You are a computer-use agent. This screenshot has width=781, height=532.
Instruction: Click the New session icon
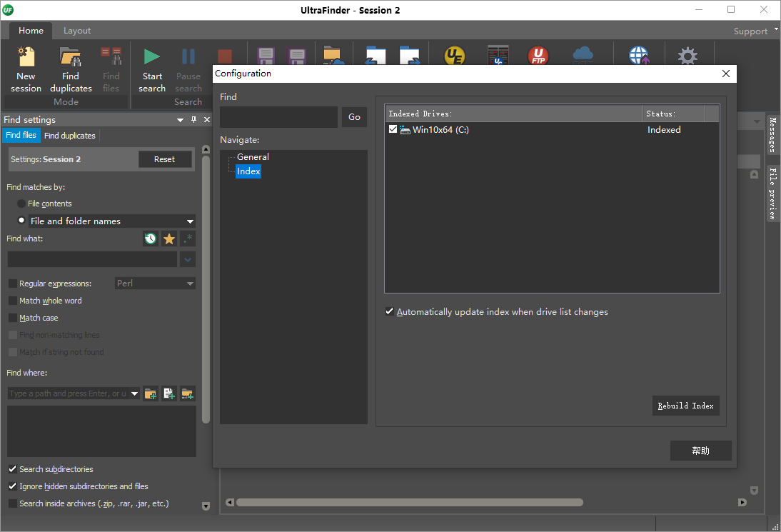pyautogui.click(x=26, y=57)
